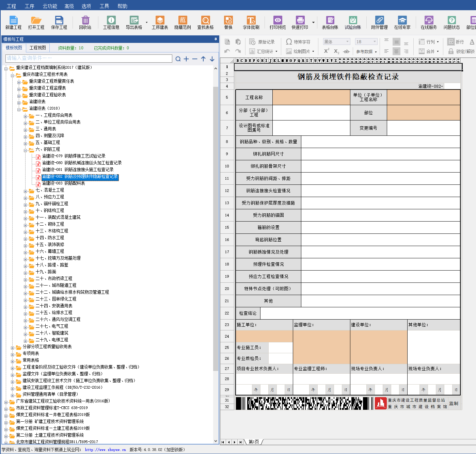Open 附件管理 attachment manager
Viewport: 476px width, 454px height.
pyautogui.click(x=379, y=22)
